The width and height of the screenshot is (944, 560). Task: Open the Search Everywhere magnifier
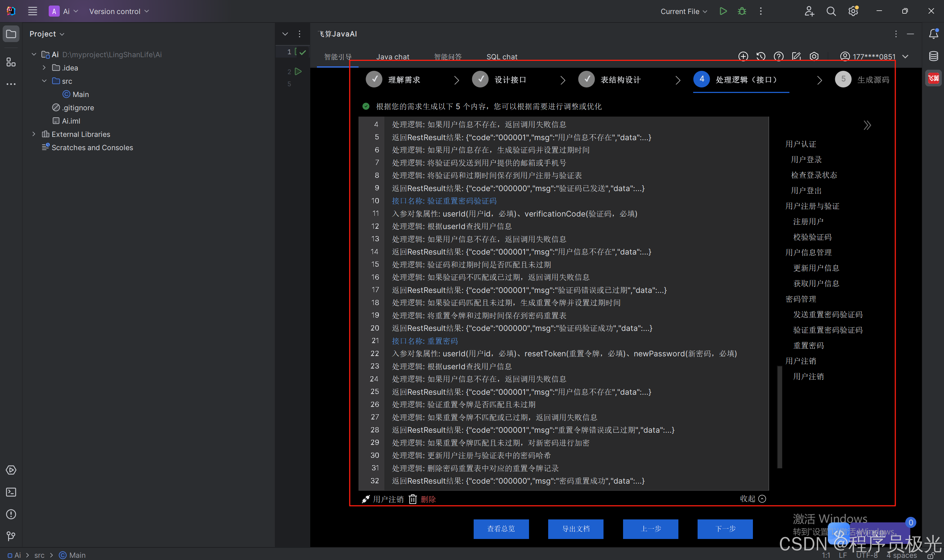point(831,11)
